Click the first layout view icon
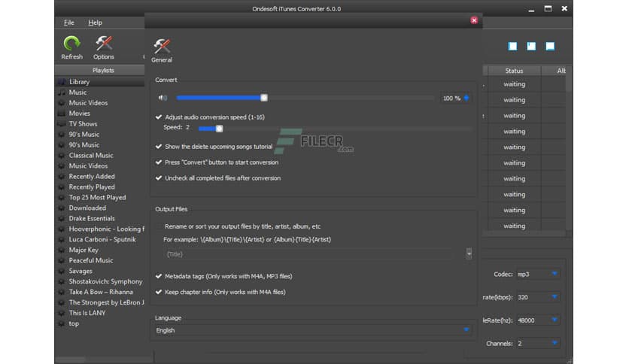This screenshot has width=629, height=364. (512, 47)
